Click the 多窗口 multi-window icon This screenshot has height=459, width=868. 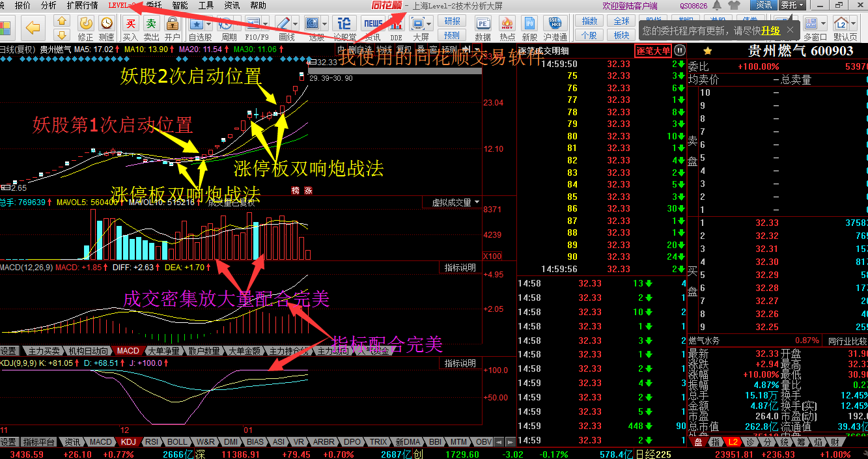click(x=812, y=25)
